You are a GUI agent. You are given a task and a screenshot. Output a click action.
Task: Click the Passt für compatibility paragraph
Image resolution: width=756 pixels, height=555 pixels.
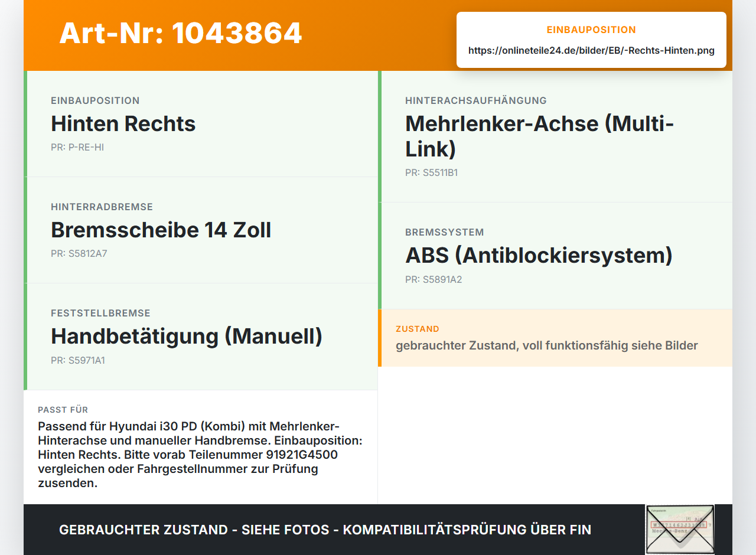(x=200, y=455)
